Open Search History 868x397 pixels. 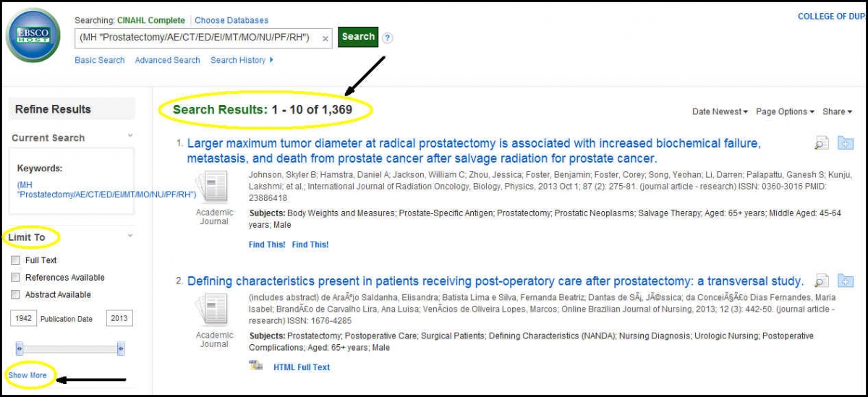click(x=238, y=60)
